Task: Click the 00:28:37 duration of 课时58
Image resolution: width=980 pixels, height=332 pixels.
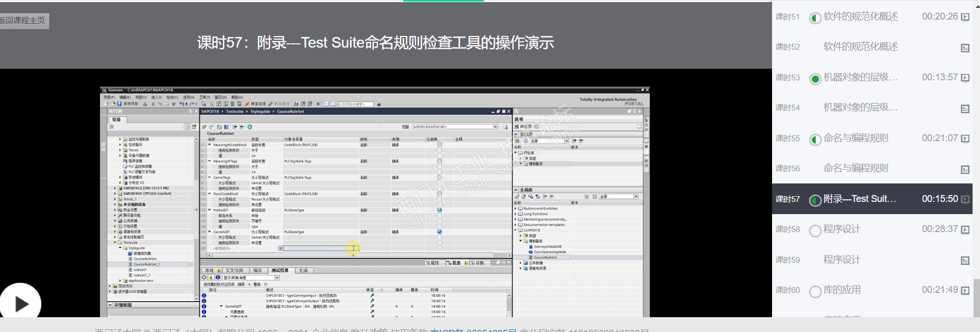Action: pyautogui.click(x=940, y=229)
